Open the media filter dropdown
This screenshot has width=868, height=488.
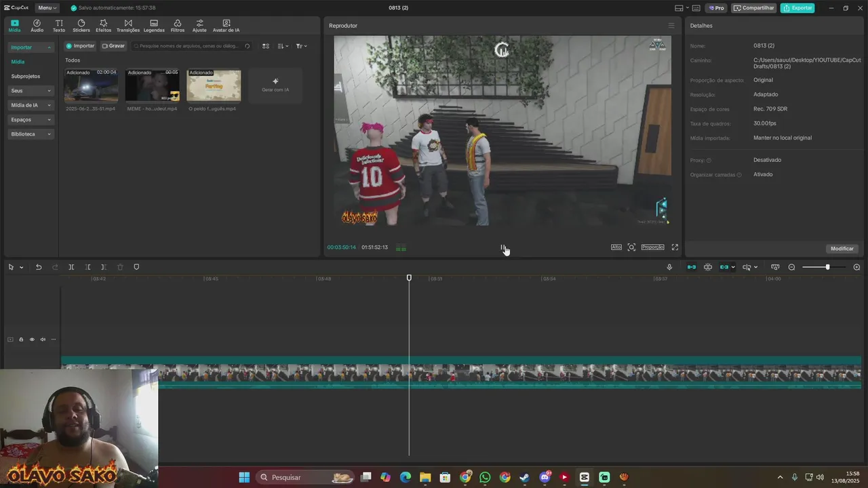pos(302,46)
